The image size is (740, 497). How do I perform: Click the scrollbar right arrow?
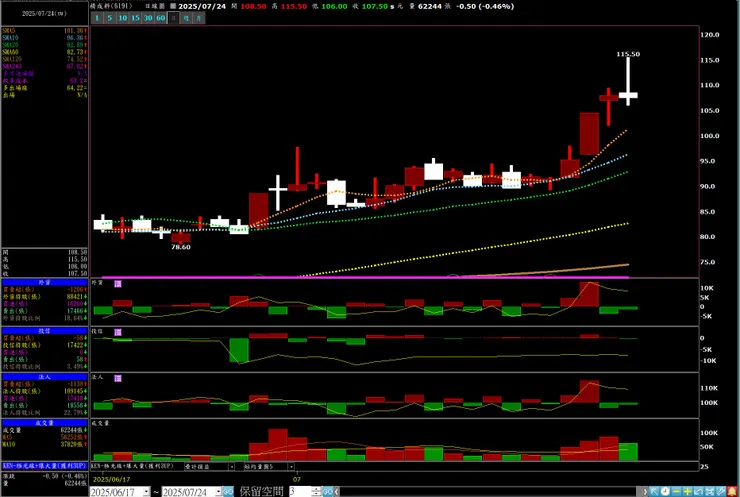[645, 491]
